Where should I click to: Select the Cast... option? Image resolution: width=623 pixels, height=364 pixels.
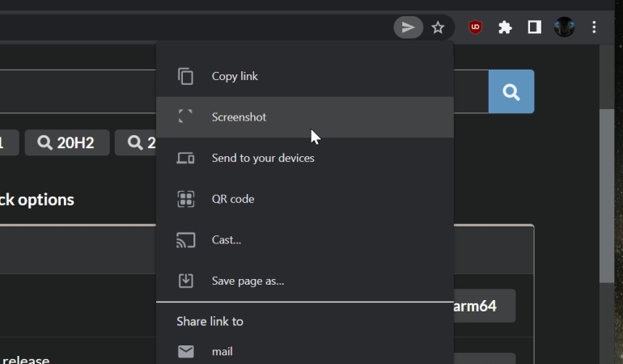coord(305,240)
